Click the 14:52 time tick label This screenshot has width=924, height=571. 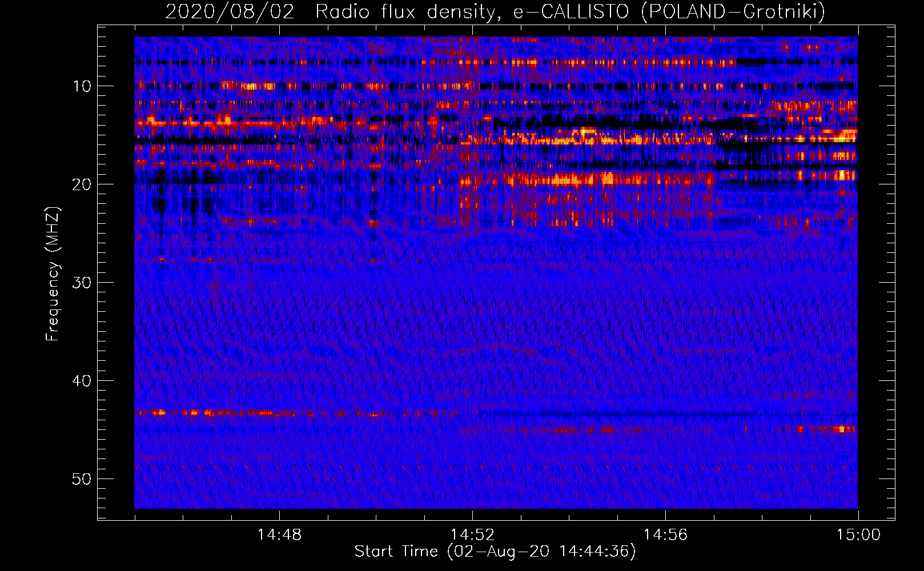pos(472,535)
